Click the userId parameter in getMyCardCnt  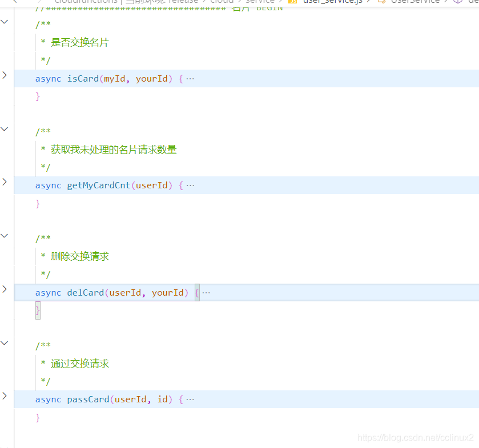152,185
